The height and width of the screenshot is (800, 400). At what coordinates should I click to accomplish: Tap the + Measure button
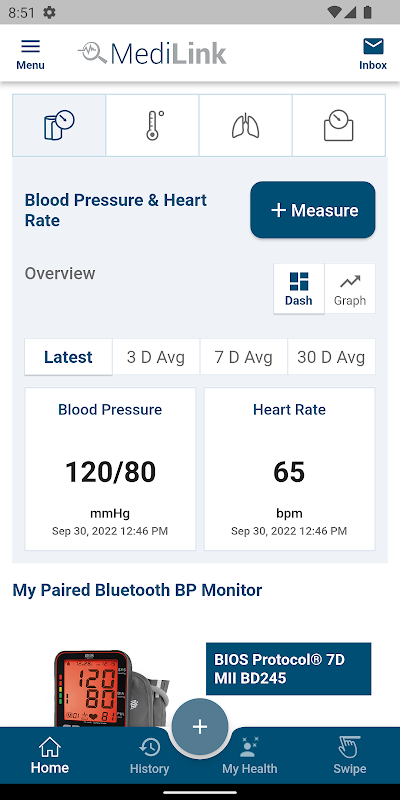click(313, 210)
